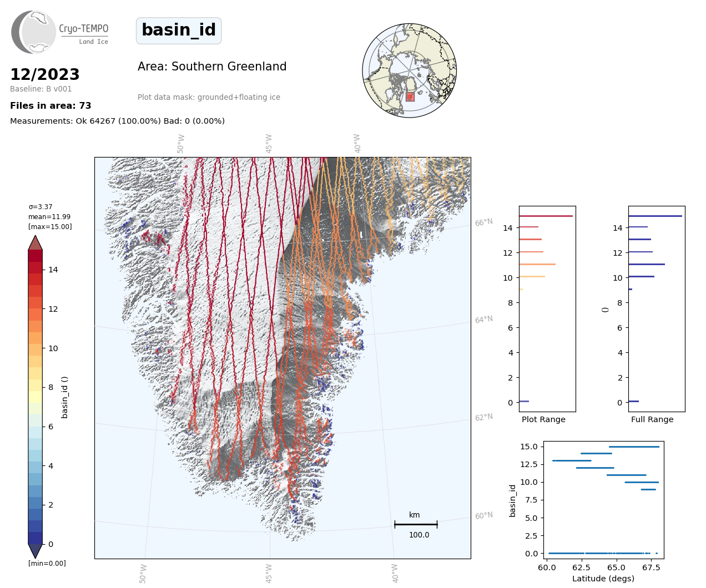This screenshot has width=706, height=588.
Task: Click the 'Plot Range' label
Action: coord(543,419)
